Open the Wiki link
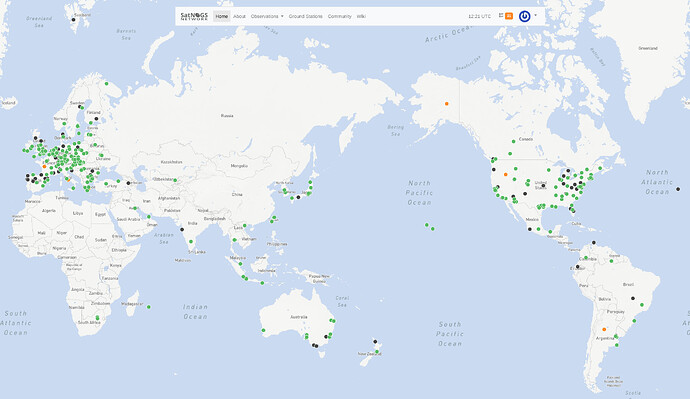Viewport: 690px width, 399px height. pos(361,16)
